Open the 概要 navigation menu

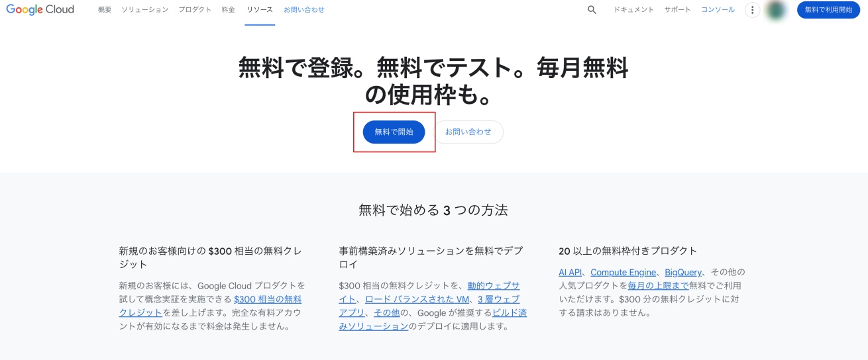(x=105, y=10)
